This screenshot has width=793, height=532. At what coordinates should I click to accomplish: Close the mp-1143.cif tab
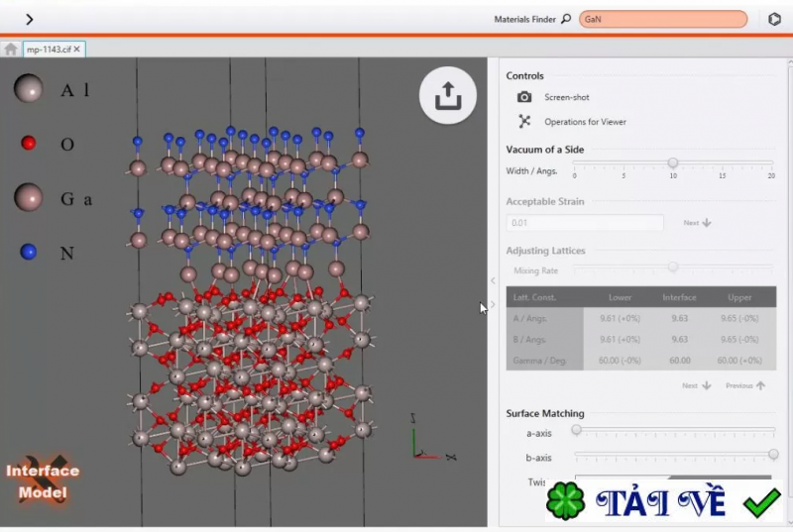point(77,49)
